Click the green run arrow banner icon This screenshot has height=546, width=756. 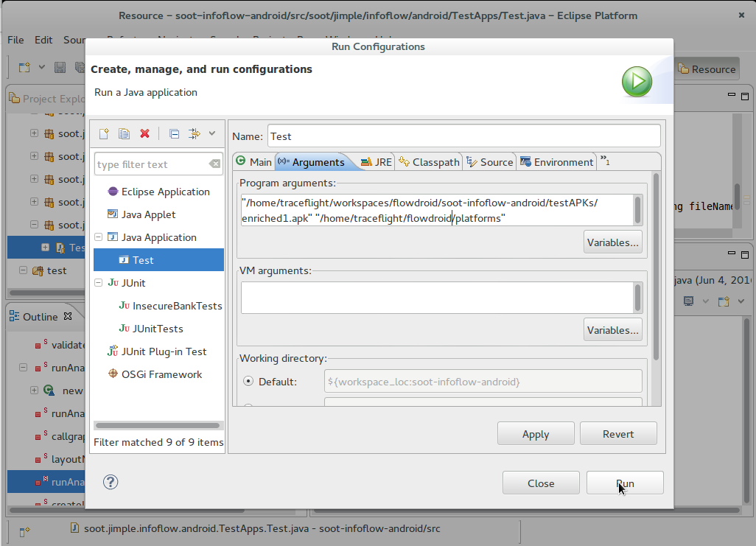pos(637,82)
